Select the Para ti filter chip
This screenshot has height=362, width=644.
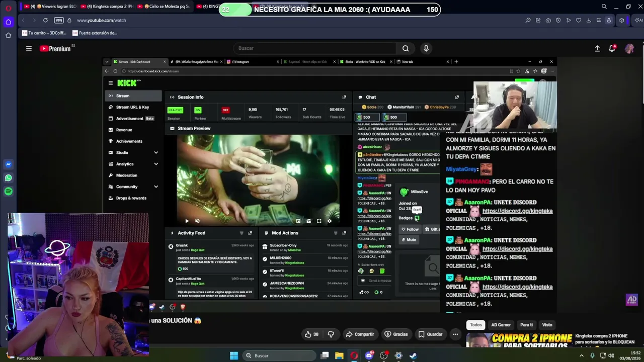[x=526, y=325]
